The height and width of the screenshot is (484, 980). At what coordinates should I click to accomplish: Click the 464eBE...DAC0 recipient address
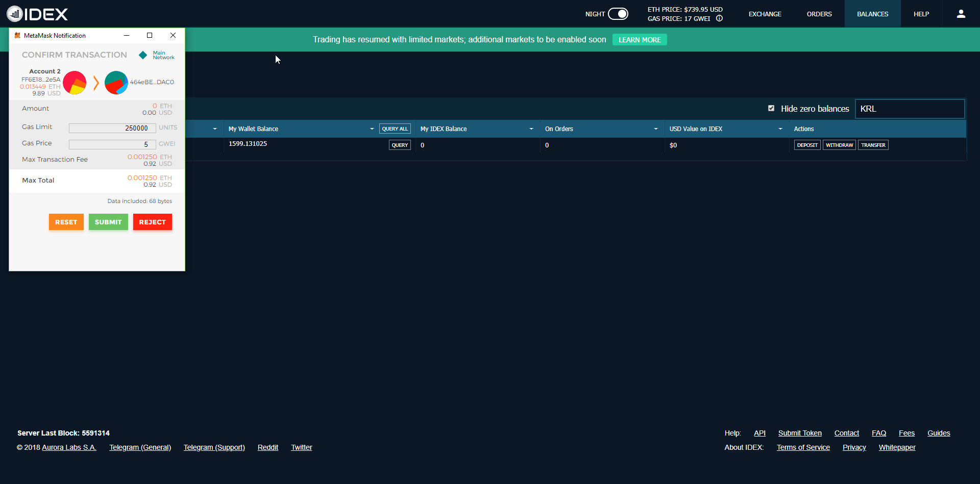tap(152, 82)
